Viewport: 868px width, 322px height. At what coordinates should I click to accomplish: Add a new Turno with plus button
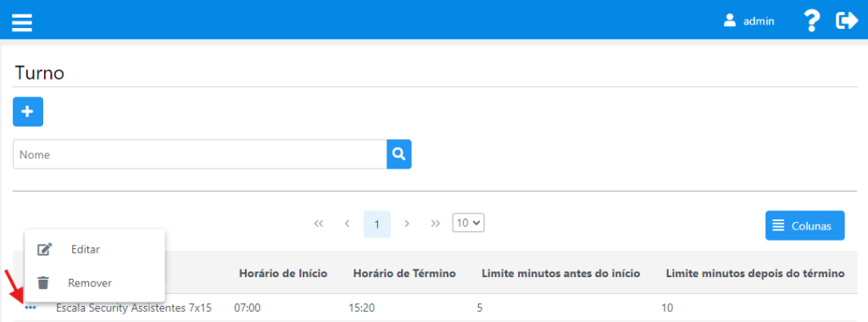pos(28,112)
